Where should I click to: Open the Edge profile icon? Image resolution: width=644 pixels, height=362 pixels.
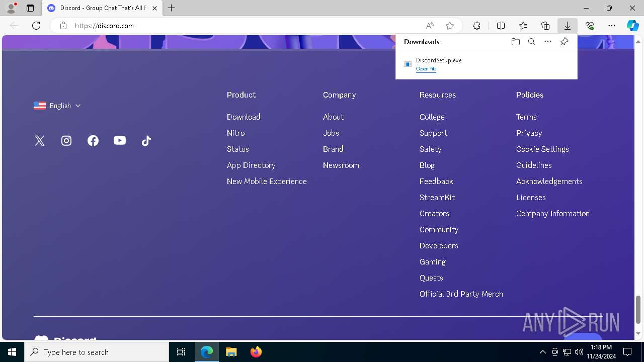coord(11,8)
